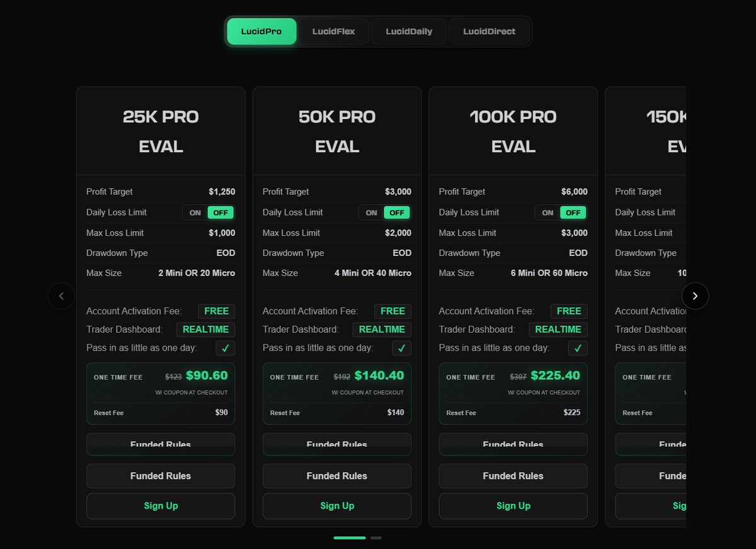Turn ON Daily Loss Limit for 25K Pro

[195, 212]
